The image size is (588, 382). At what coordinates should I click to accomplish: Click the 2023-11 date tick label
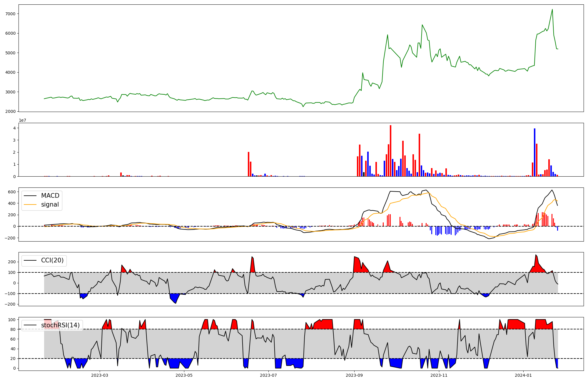[x=439, y=375]
